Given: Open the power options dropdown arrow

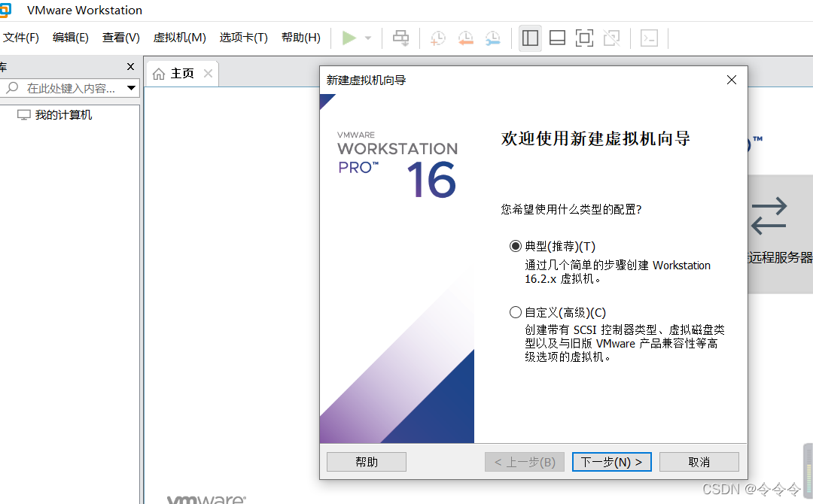Looking at the screenshot, I should (368, 38).
